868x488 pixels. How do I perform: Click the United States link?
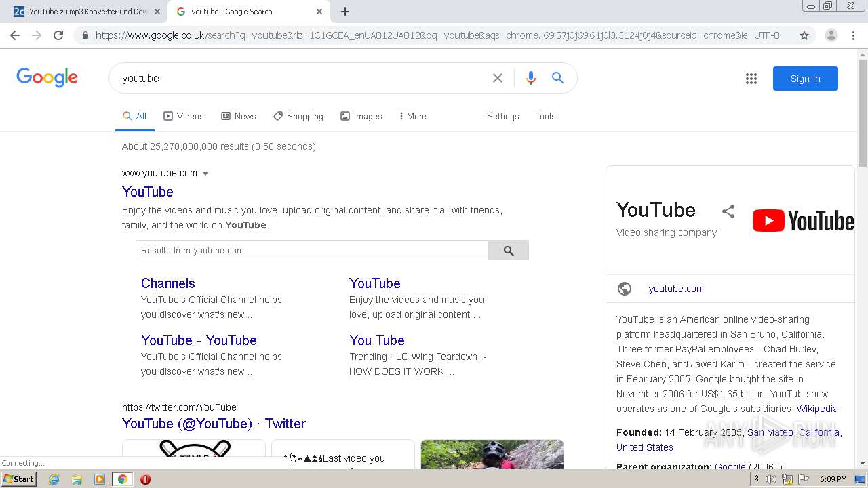click(x=645, y=447)
